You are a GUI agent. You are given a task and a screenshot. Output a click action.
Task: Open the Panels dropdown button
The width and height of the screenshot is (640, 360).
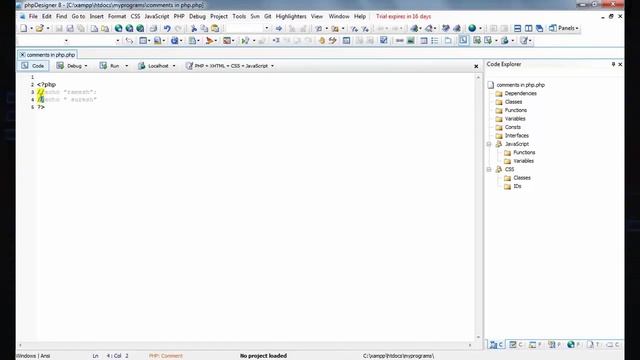(564, 28)
